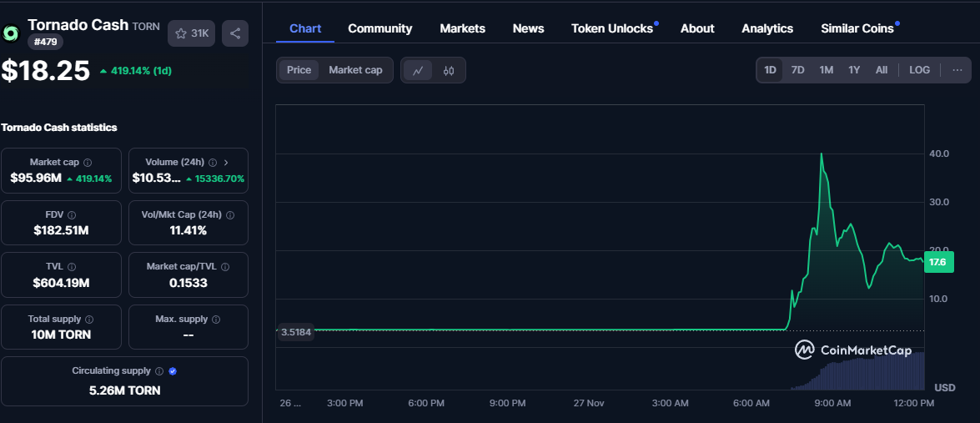Click the Tornado Cash logo icon

tap(11, 33)
